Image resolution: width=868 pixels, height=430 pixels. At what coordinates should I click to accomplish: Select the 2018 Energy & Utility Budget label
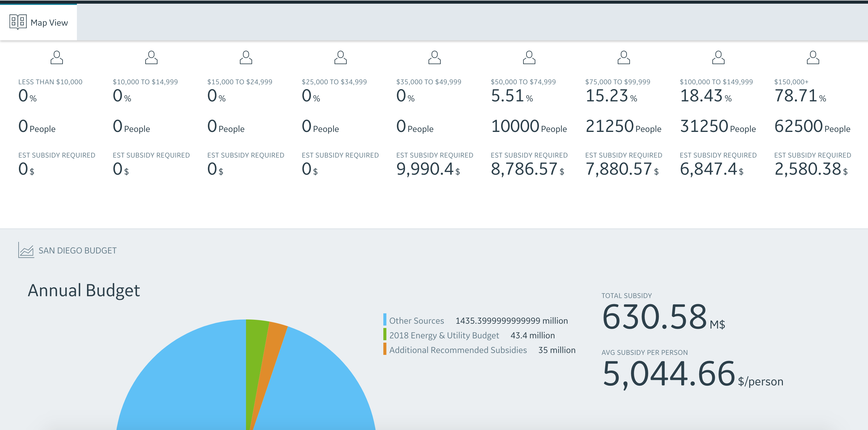444,335
